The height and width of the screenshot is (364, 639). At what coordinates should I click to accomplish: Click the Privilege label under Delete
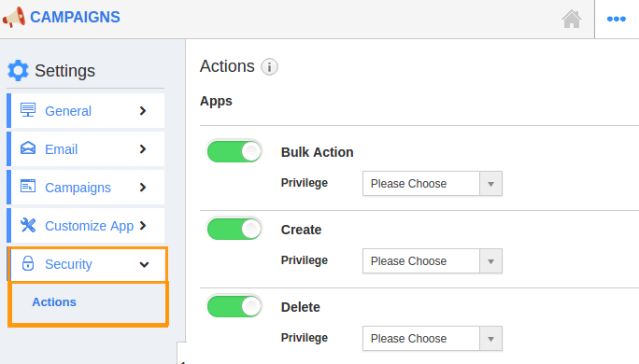coord(305,338)
